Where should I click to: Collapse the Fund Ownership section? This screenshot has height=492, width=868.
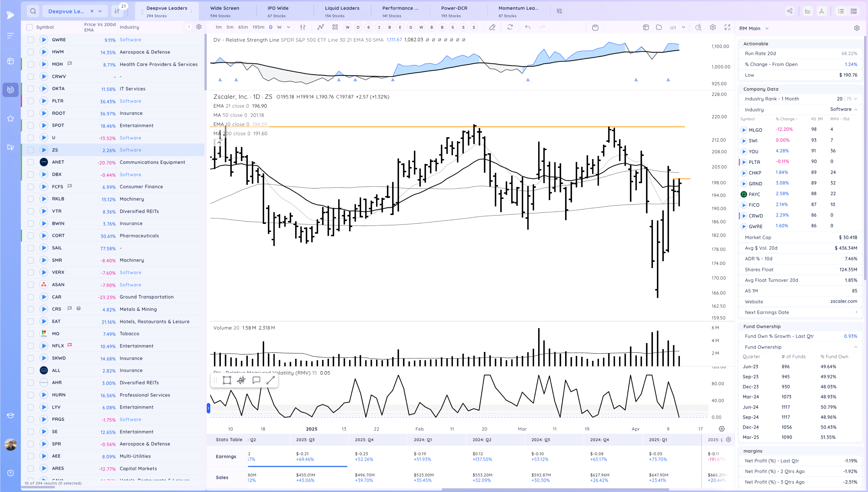[855, 347]
